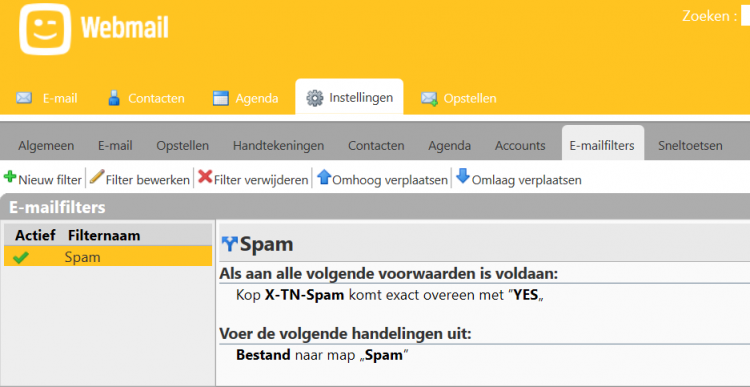Click the Zoeken search field
Viewport: 750px width, 387px height.
click(745, 16)
